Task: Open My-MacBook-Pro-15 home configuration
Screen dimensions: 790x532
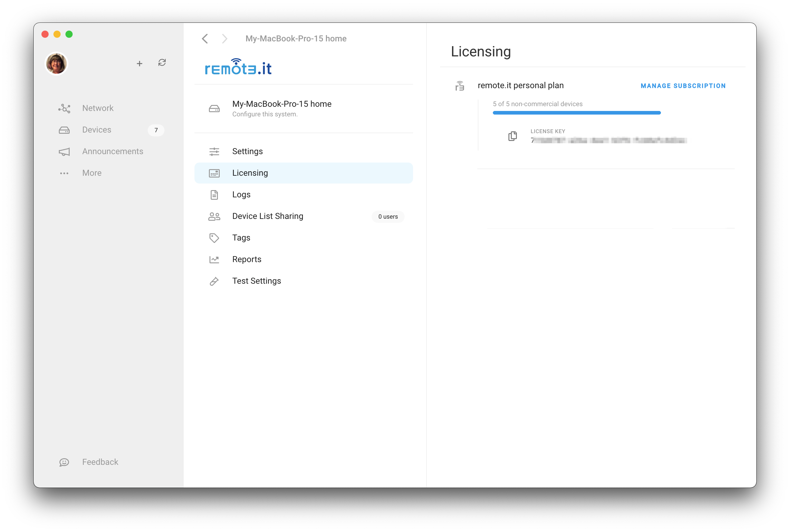Action: tap(303, 109)
